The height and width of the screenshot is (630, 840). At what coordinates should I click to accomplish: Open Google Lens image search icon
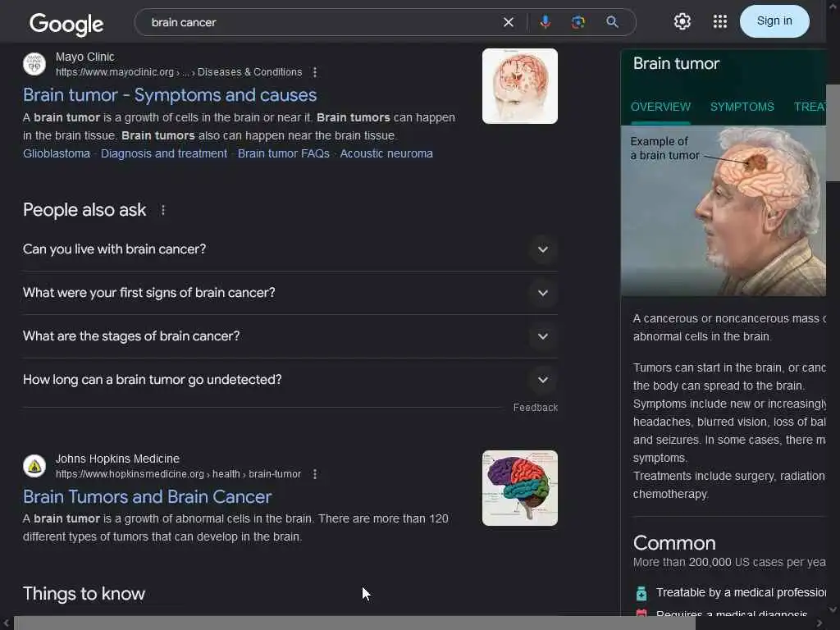click(578, 22)
